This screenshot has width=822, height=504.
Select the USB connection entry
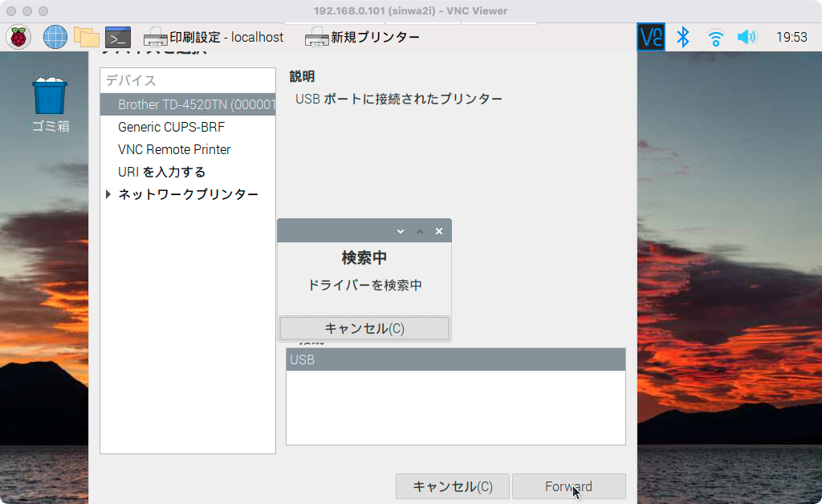click(455, 360)
